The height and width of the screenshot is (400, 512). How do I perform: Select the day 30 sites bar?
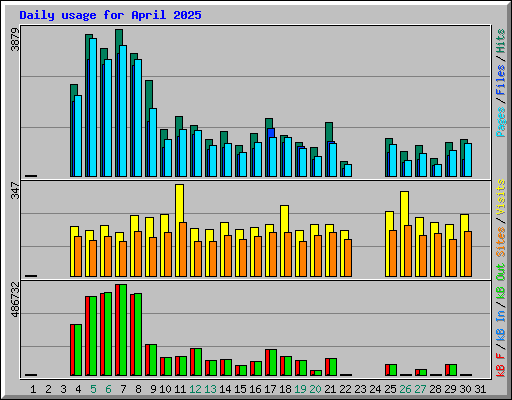pos(468,254)
